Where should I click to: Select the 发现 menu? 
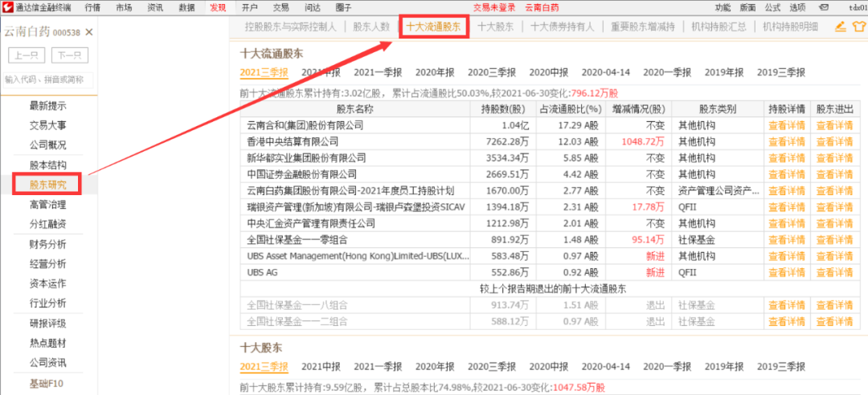point(218,7)
